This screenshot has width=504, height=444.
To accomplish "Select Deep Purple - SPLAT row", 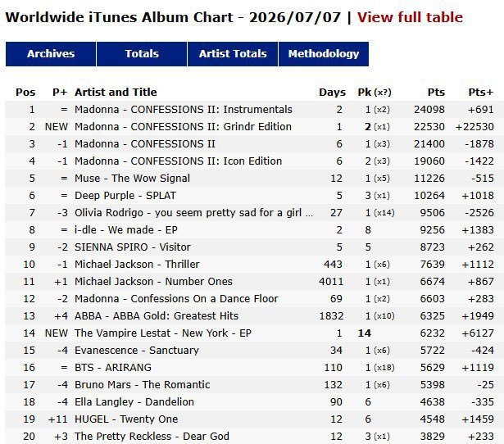I will tap(254, 195).
